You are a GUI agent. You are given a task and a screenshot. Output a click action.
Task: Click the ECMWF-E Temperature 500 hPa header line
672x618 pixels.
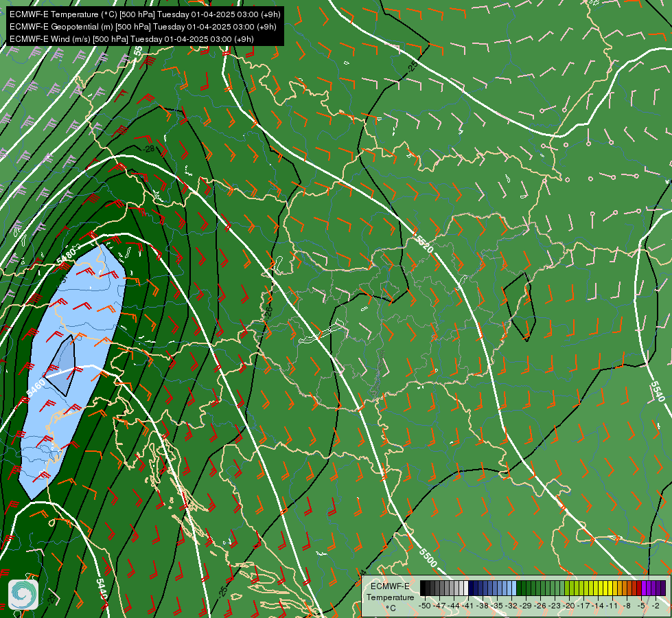tap(145, 14)
